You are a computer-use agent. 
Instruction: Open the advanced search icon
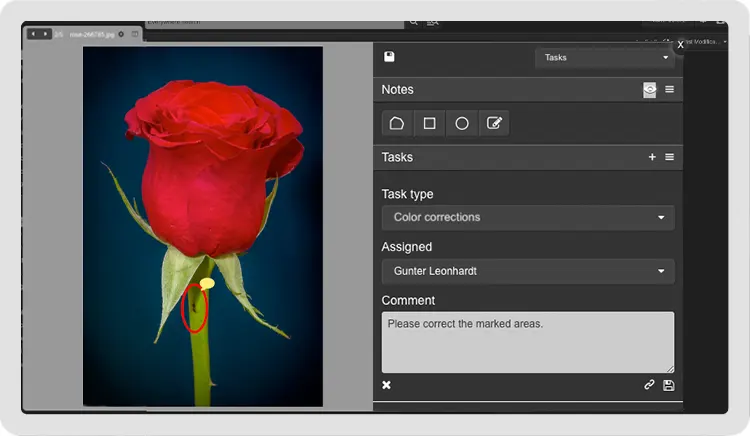(432, 22)
